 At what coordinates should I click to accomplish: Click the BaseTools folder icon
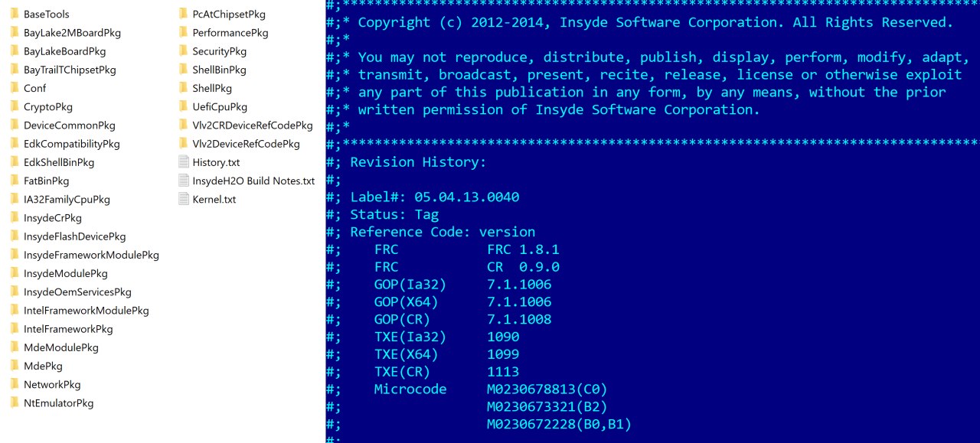[14, 14]
